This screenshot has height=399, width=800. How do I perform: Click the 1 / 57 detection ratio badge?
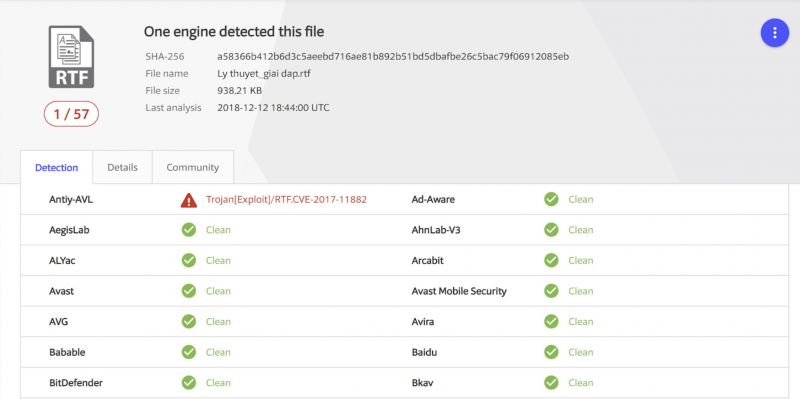click(x=71, y=114)
